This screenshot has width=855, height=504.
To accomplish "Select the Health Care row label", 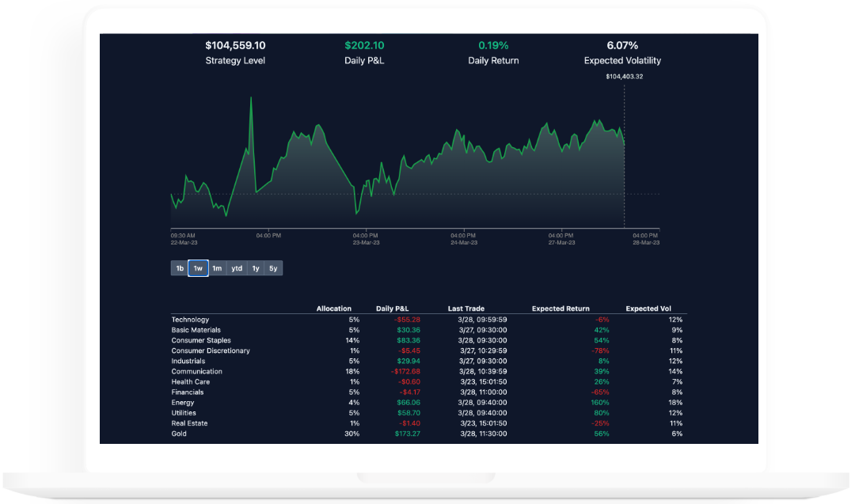I will [x=190, y=382].
